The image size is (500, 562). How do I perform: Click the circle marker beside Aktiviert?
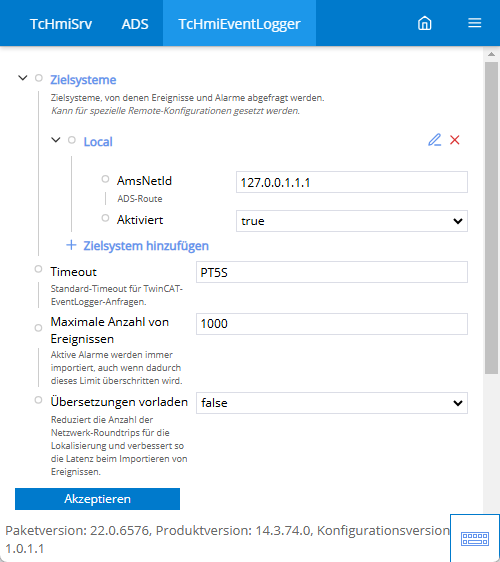click(105, 218)
